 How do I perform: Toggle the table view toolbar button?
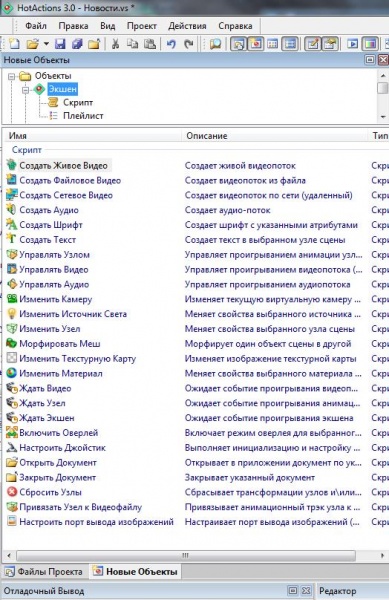coord(272,44)
